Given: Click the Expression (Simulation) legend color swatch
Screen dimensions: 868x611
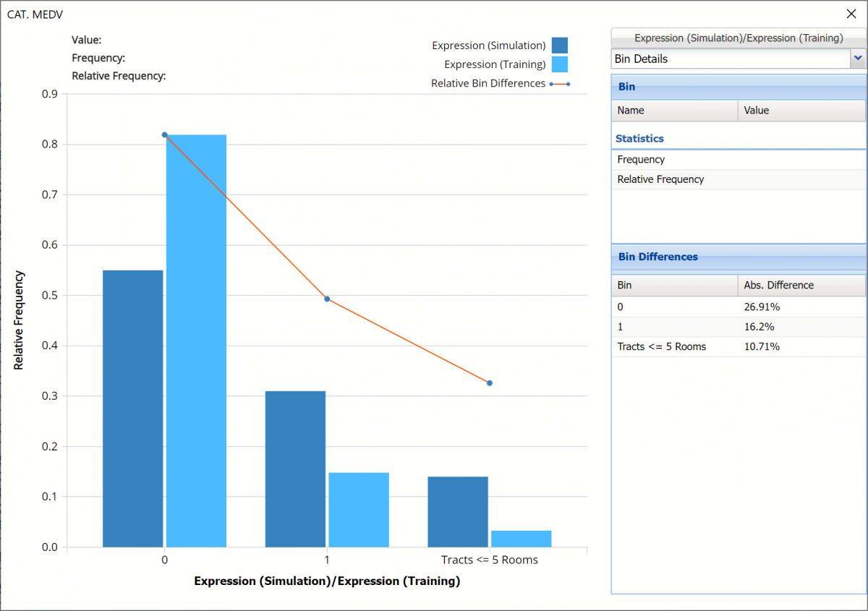Looking at the screenshot, I should [x=559, y=46].
